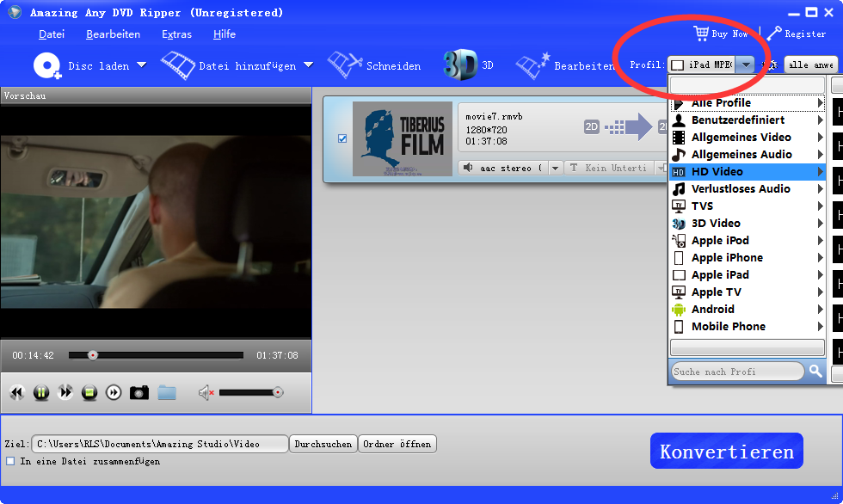Toggle mute with the speaker icon
The image size is (843, 504).
[x=206, y=393]
